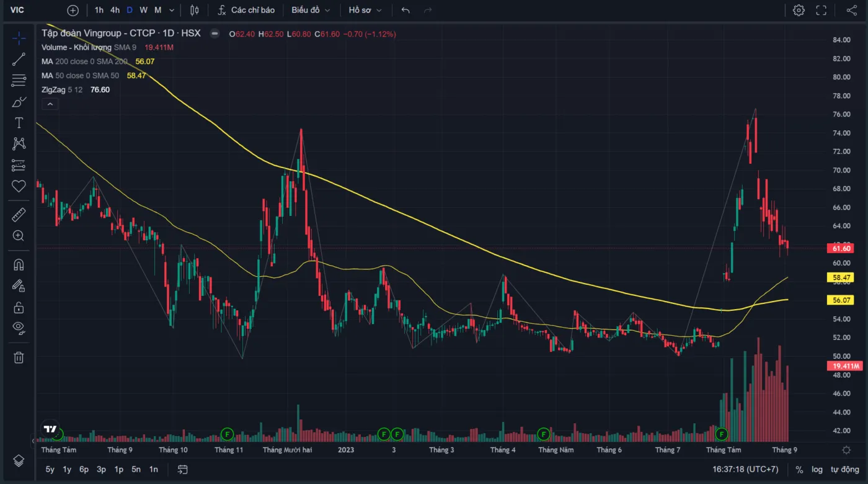Delete drawings with the trash icon
Viewport: 868px width, 484px height.
click(19, 357)
